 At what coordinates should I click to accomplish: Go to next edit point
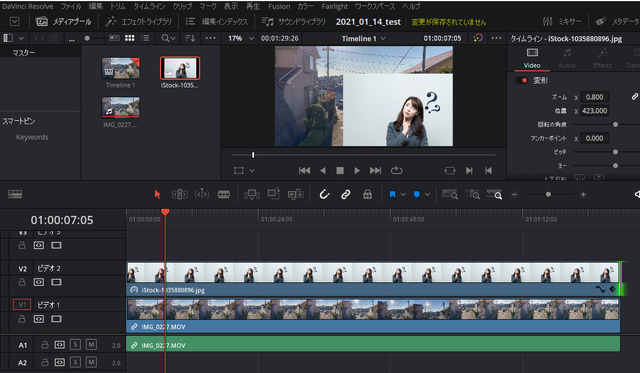469,171
